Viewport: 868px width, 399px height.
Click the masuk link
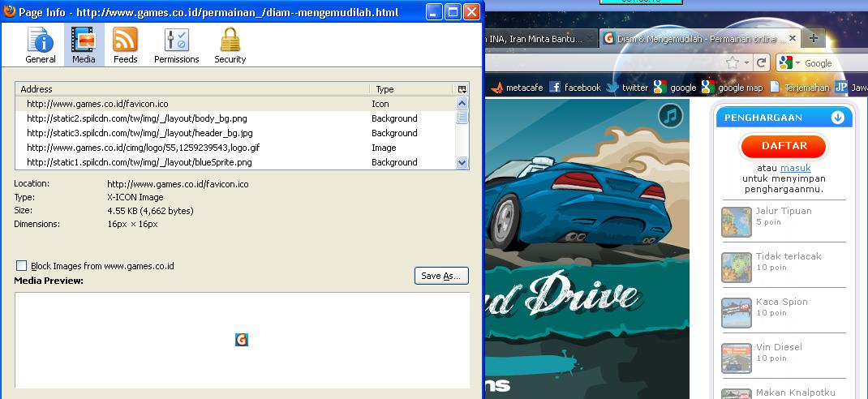[x=796, y=168]
